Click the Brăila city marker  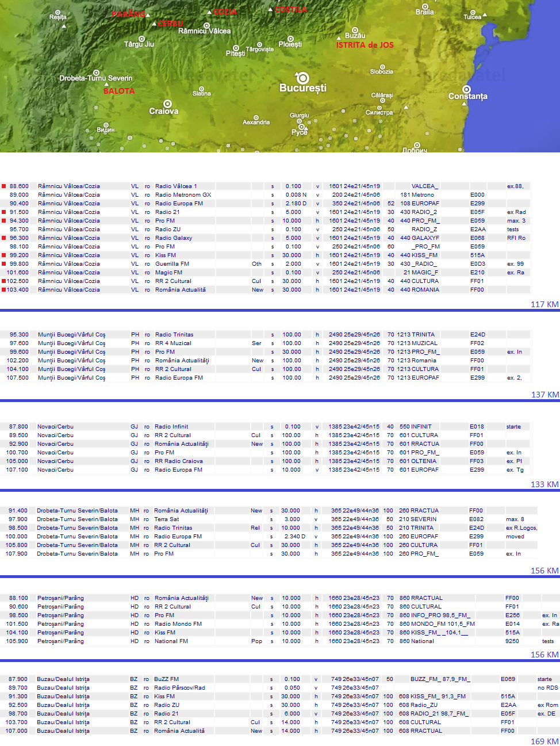pyautogui.click(x=425, y=6)
